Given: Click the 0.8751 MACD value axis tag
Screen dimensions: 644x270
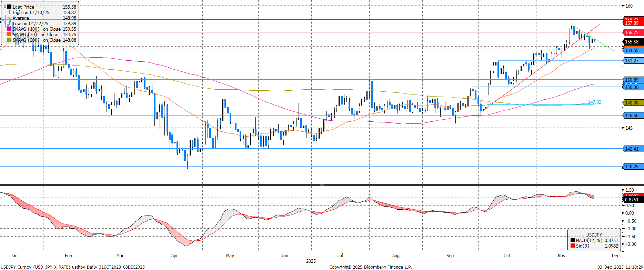Looking at the screenshot, I should 633,200.
